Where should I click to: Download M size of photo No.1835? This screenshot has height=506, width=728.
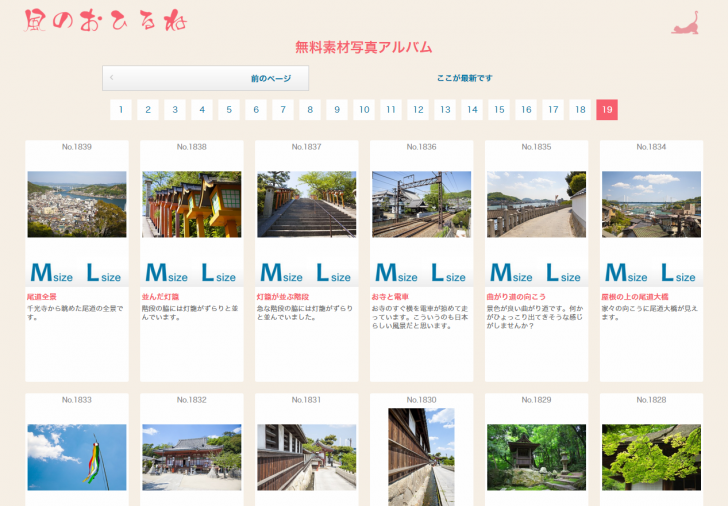pyautogui.click(x=511, y=272)
